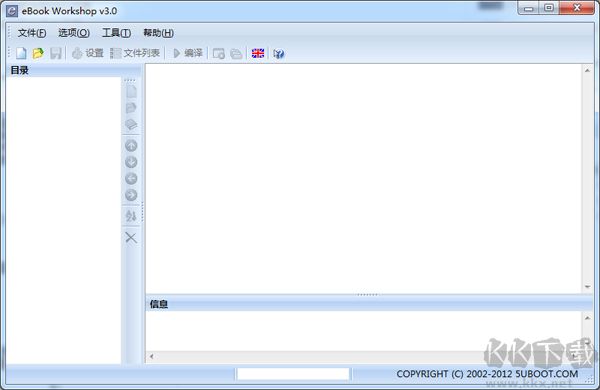Screen dimensions: 600x390
Task: Click the scroll up arrow of main pane
Action: [587, 70]
